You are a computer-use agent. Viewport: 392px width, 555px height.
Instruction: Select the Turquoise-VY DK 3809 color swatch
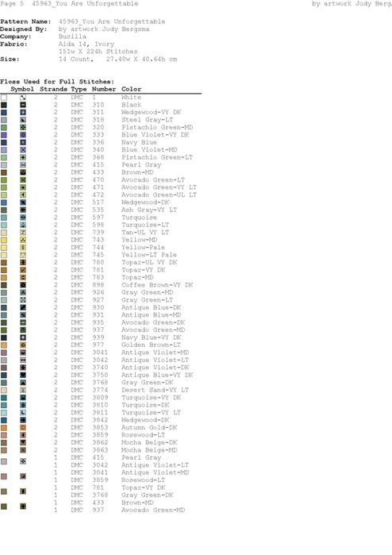point(4,398)
